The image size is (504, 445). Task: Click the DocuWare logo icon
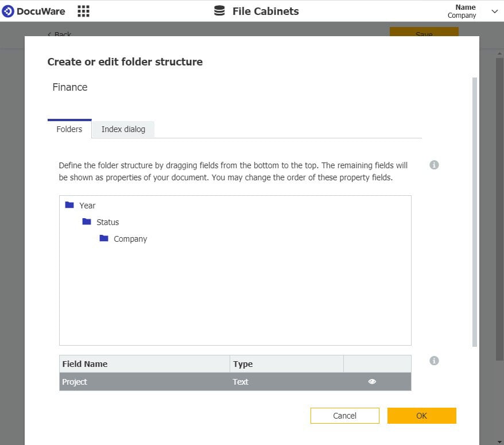point(8,10)
